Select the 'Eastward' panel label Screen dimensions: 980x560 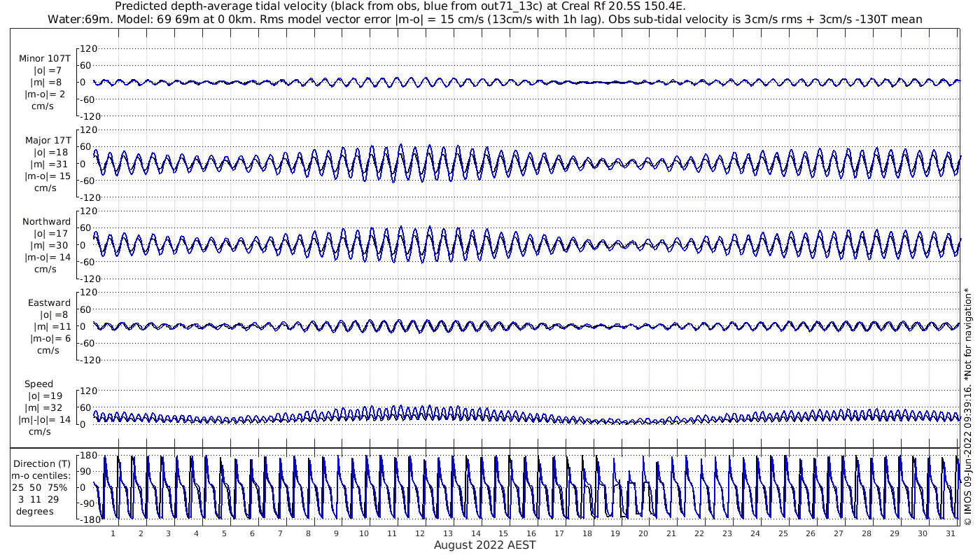tap(49, 303)
